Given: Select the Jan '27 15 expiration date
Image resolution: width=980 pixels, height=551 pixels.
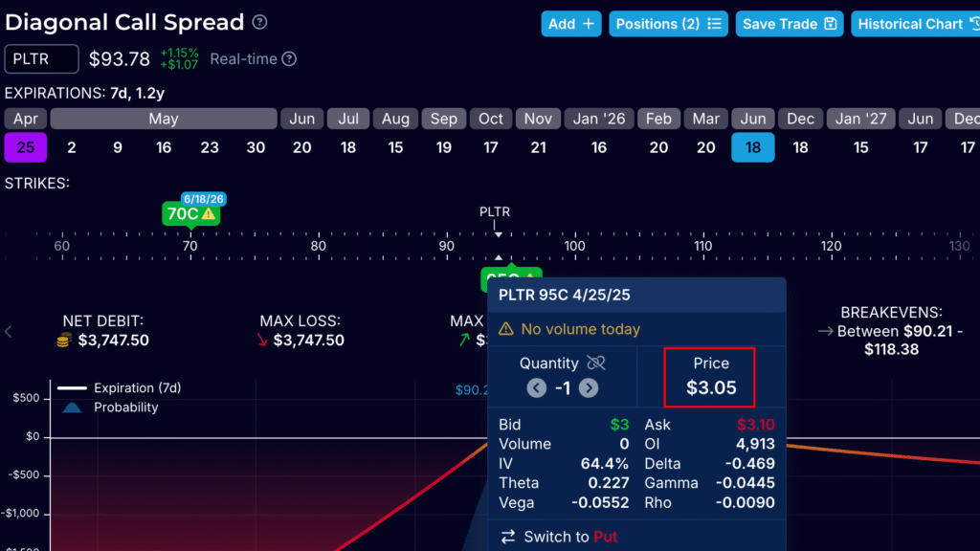Looking at the screenshot, I should pos(861,147).
